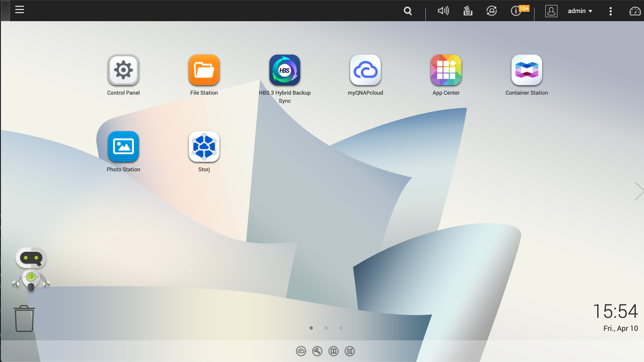Image resolution: width=644 pixels, height=362 pixels.
Task: Open the external devices icon
Action: [x=491, y=11]
